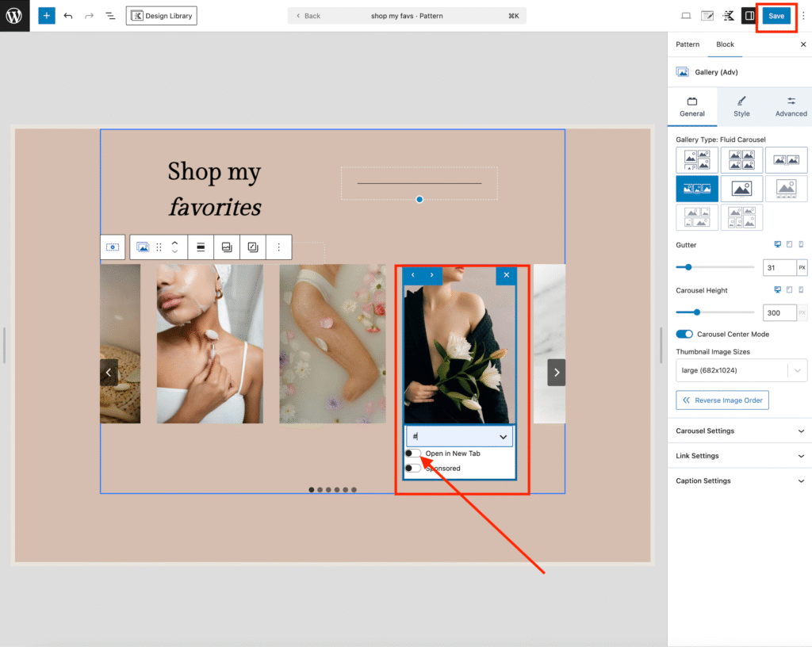Screen dimensions: 812x647
Task: Open the document overview list icon
Action: (x=110, y=16)
